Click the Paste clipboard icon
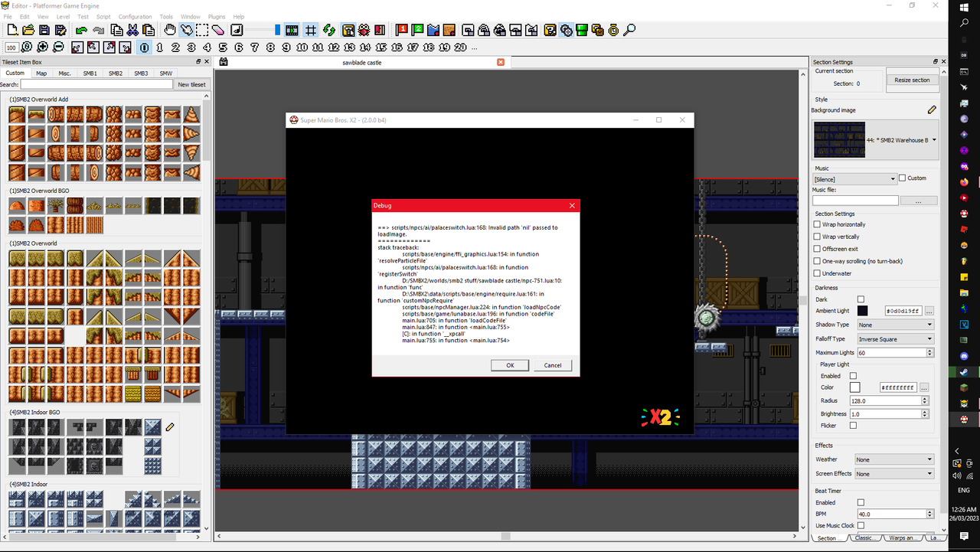This screenshot has width=980, height=552. coord(149,30)
